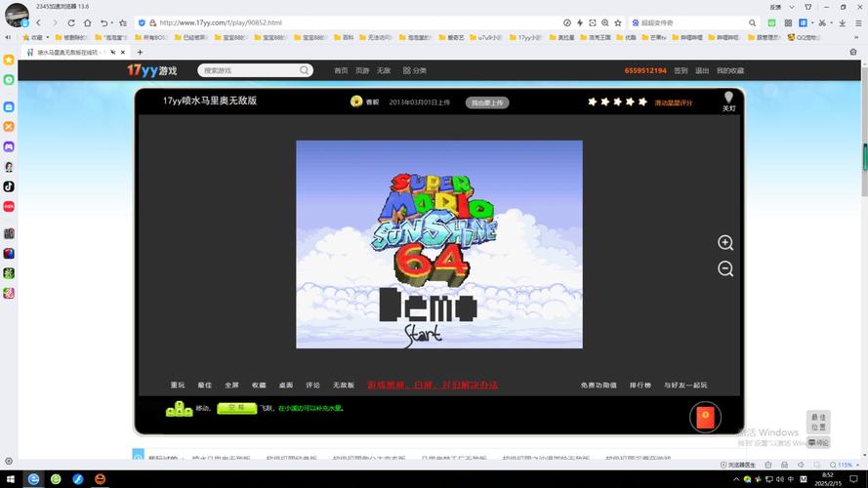Open the 2345 browser taskbar icon
Screen dimensions: 868x488
(x=34, y=478)
